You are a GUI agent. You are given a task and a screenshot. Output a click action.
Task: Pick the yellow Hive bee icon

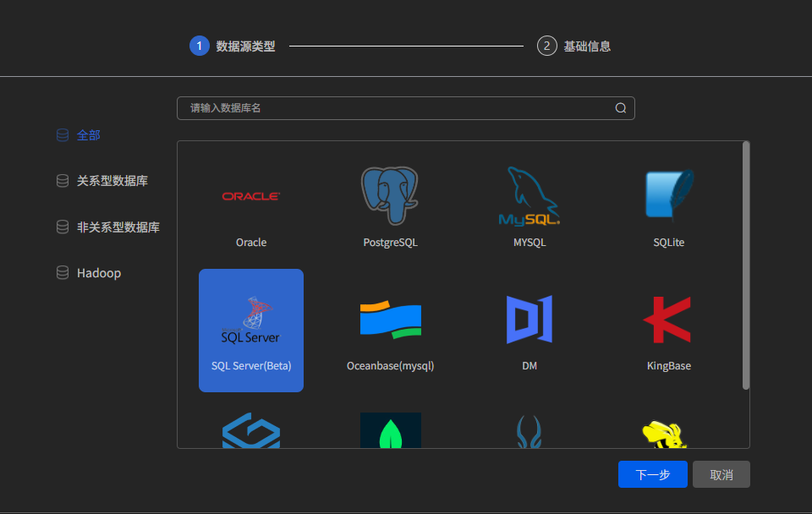(665, 434)
